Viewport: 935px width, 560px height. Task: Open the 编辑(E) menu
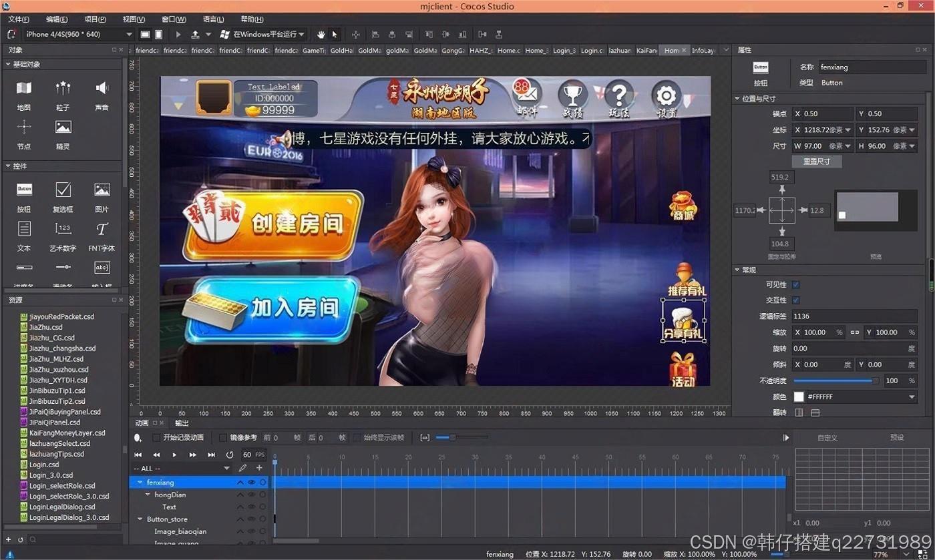tap(57, 19)
